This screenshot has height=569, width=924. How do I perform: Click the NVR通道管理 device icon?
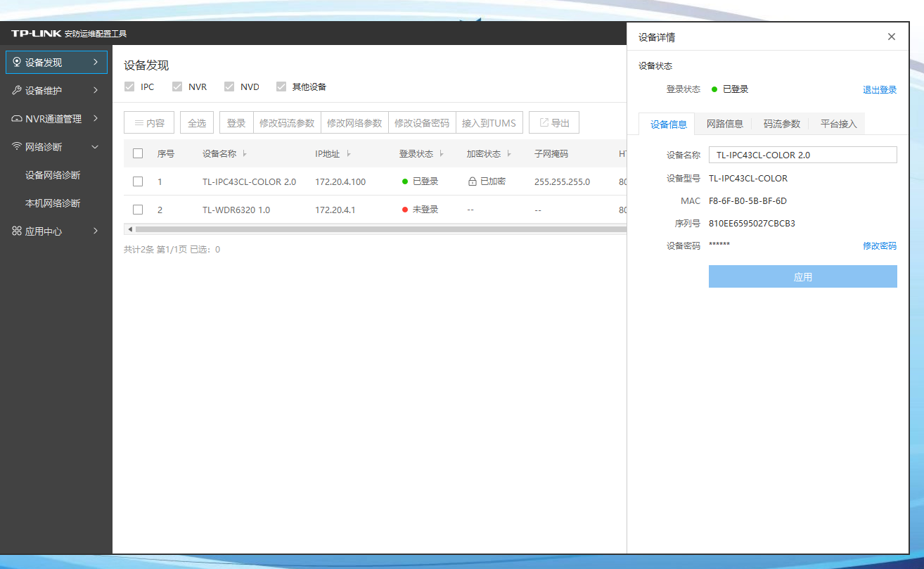point(17,119)
